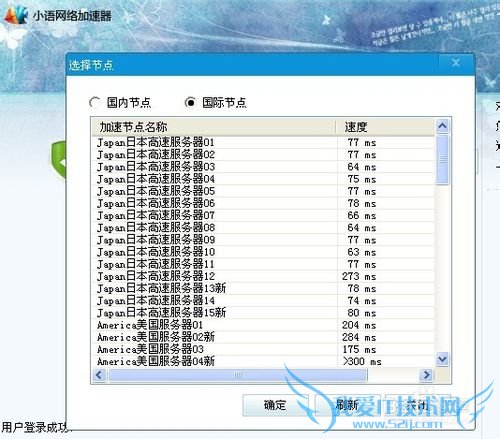Select row Japan日本高速服务器01
The image size is (500, 439).
pos(263,143)
